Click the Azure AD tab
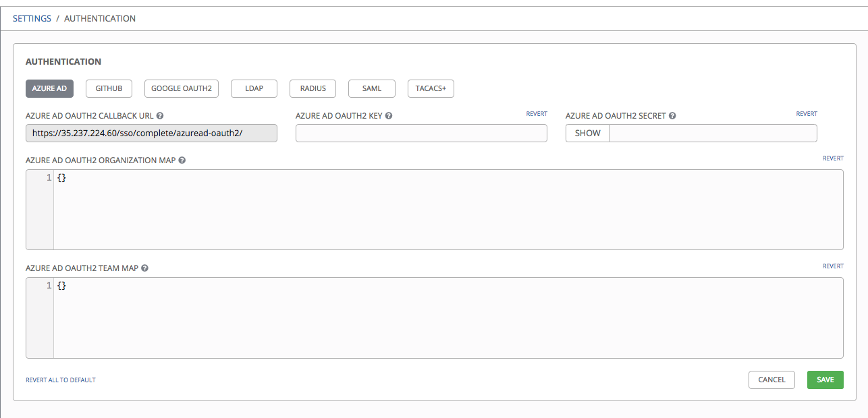This screenshot has height=418, width=868. [49, 88]
